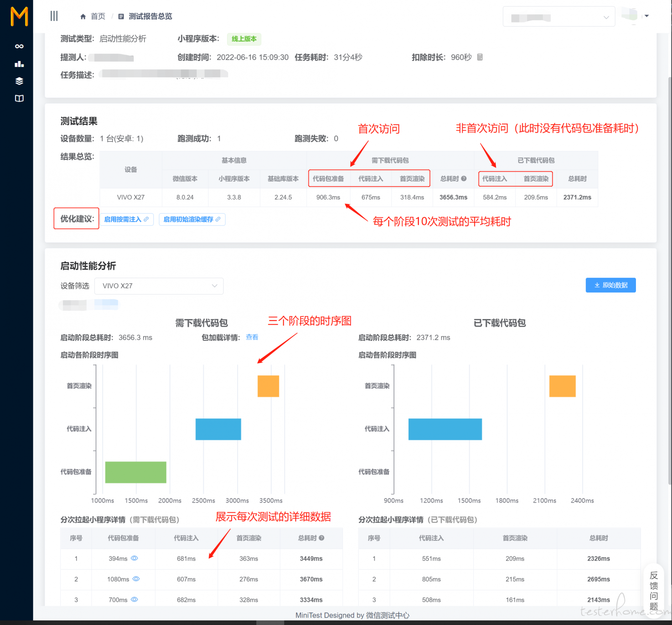672x625 pixels.
Task: Open the 反馈问题 feedback widget
Action: 654,591
